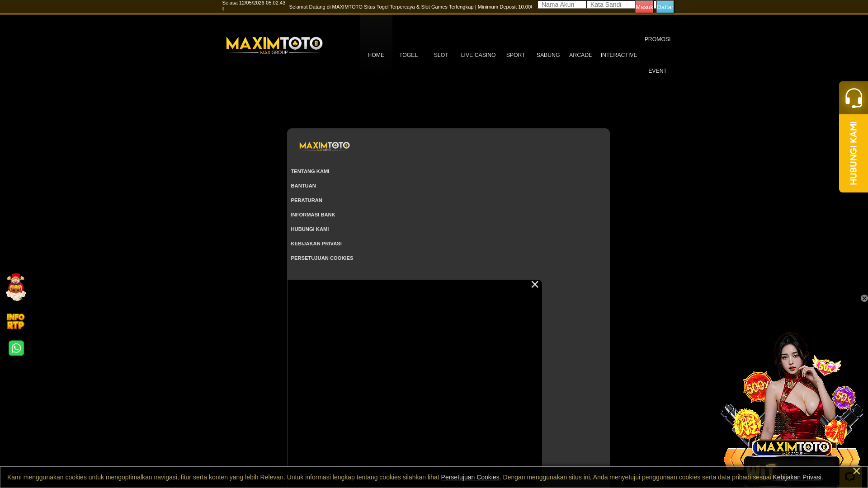Open the BANTUAN link
The height and width of the screenshot is (488, 868).
point(303,186)
